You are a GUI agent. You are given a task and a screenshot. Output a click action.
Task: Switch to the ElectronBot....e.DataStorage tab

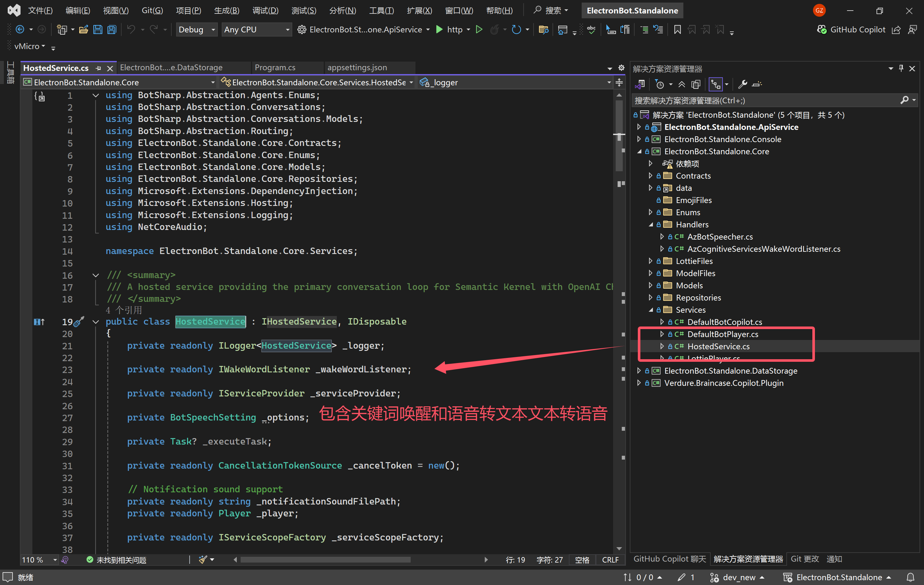171,68
